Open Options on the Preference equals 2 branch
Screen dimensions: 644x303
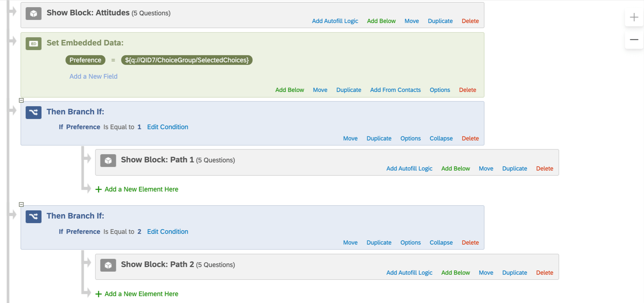tap(410, 242)
